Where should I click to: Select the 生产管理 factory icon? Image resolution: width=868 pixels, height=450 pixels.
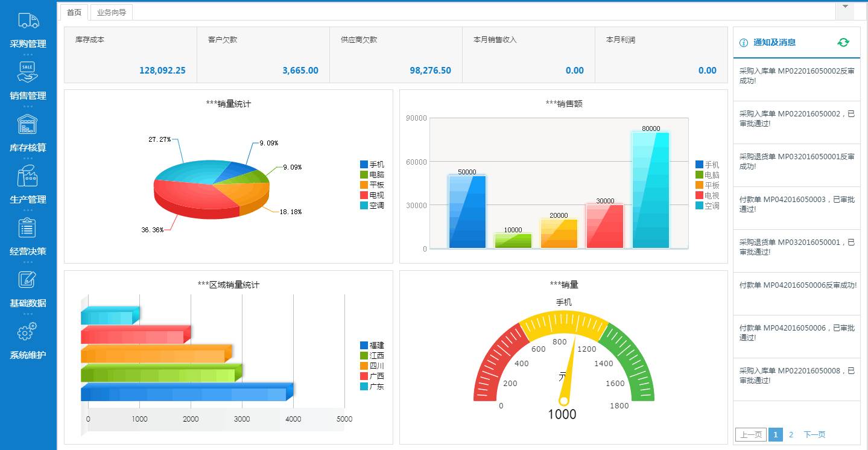28,176
